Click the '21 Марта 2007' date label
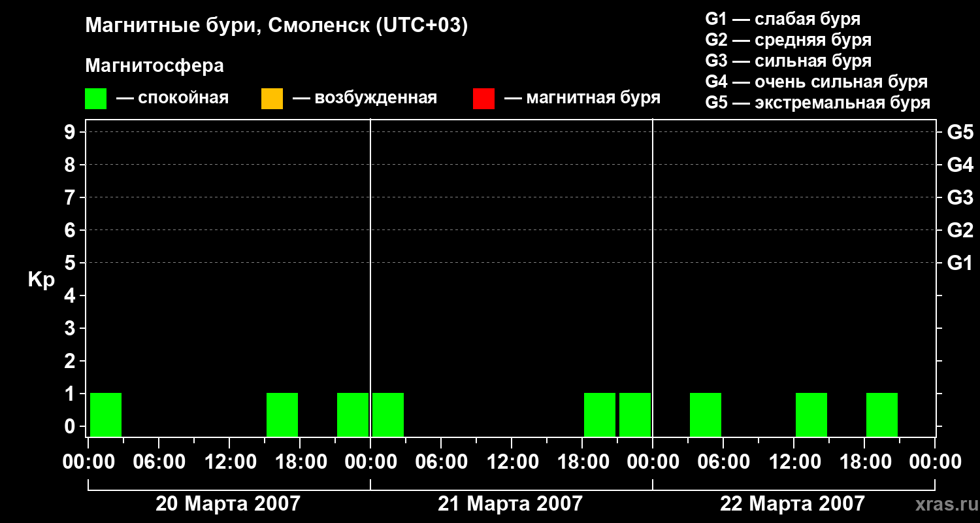 click(510, 503)
